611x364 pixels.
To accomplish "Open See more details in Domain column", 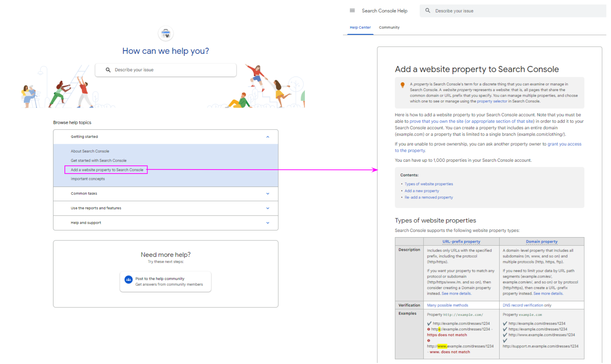I will coord(548,294).
